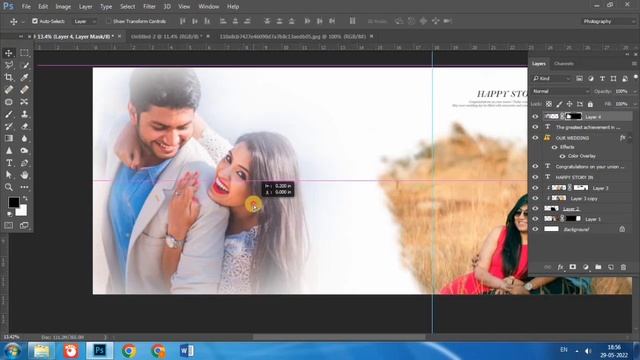640x360 pixels.
Task: Select the Eyedropper tool
Action: pyautogui.click(x=24, y=77)
